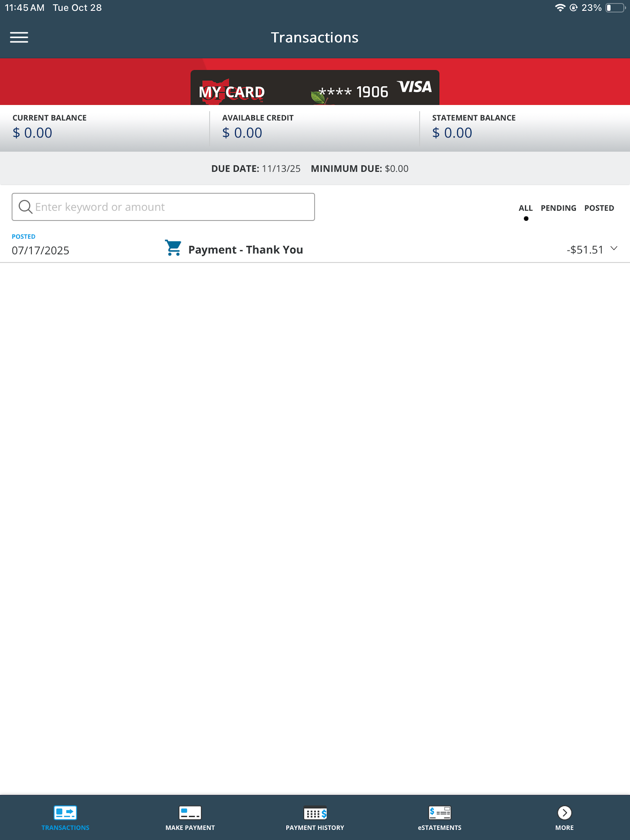Tap the orientation lock status icon
Viewport: 630px width, 840px height.
(x=574, y=8)
